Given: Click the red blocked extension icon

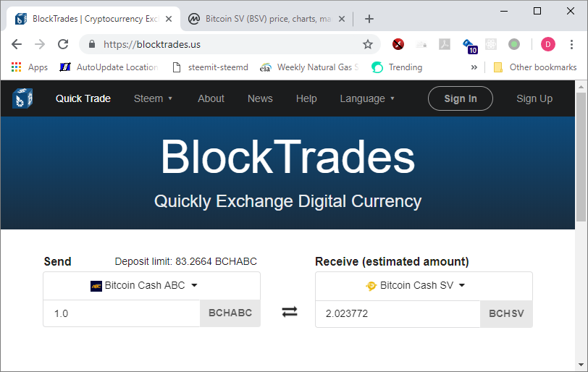Looking at the screenshot, I should 398,44.
